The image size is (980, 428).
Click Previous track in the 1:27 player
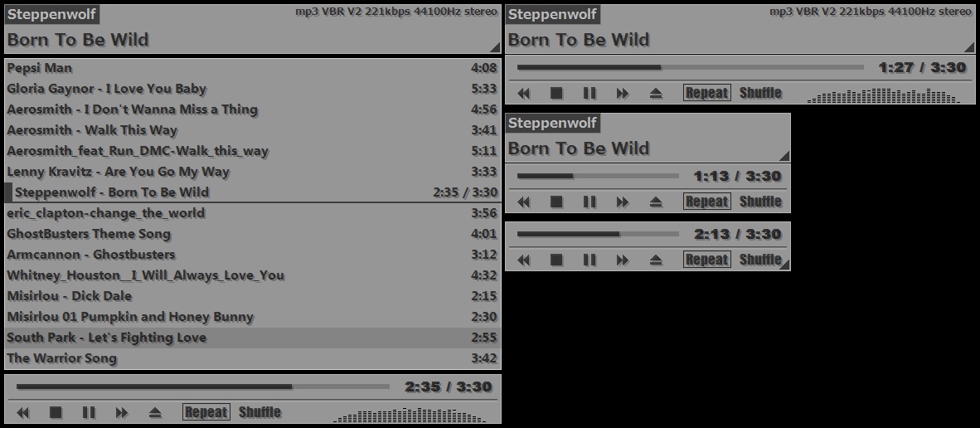pos(524,93)
